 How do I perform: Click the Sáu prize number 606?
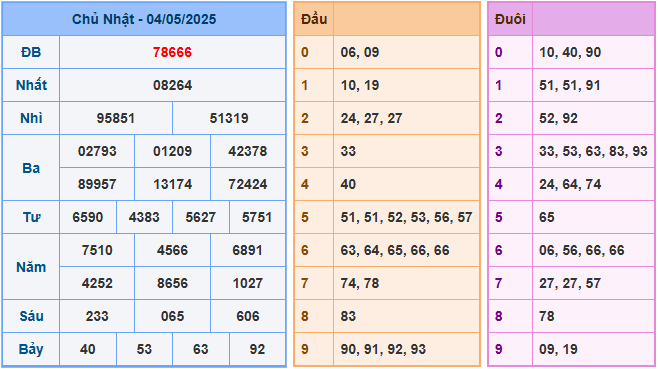tap(248, 317)
